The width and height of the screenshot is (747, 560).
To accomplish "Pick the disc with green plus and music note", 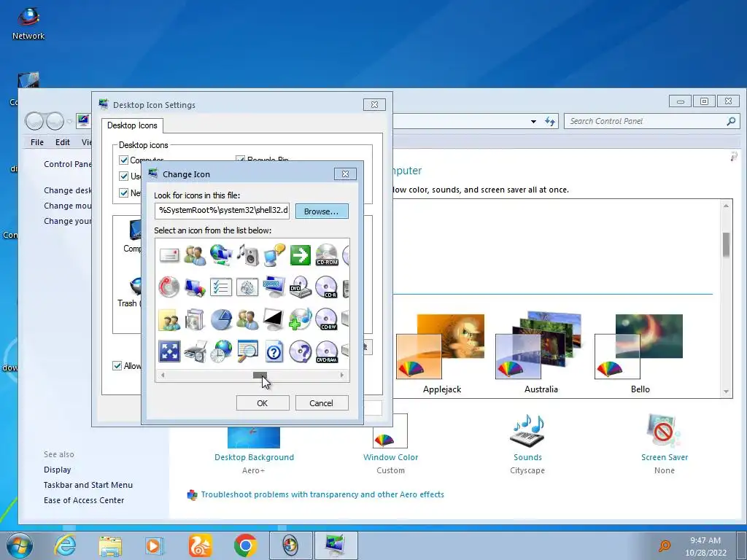I will [300, 319].
